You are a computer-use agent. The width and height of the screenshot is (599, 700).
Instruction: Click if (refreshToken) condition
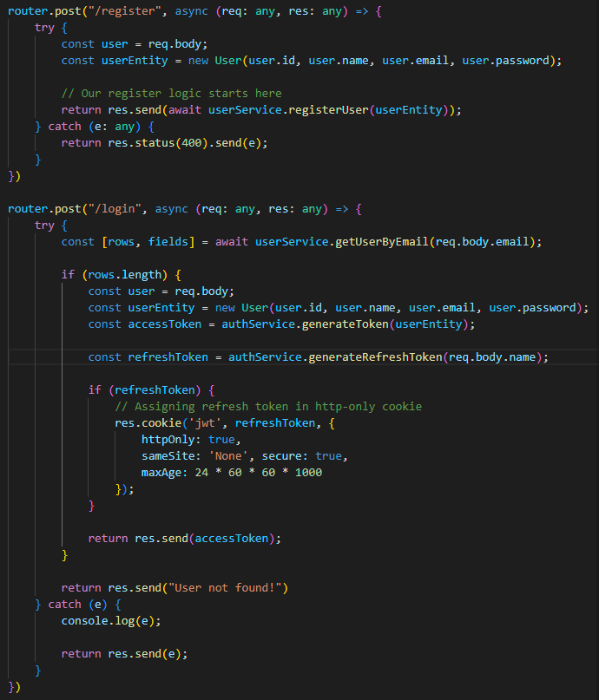pos(151,390)
